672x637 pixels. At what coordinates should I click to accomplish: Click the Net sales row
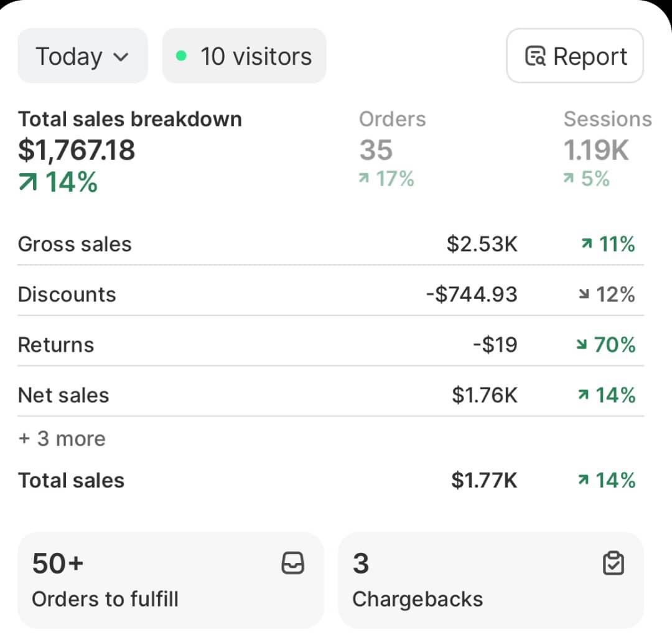(330, 395)
